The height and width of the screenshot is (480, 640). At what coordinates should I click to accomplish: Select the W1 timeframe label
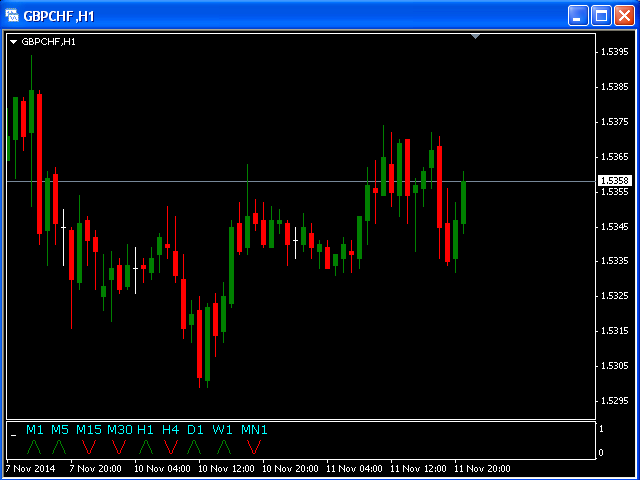(x=222, y=430)
